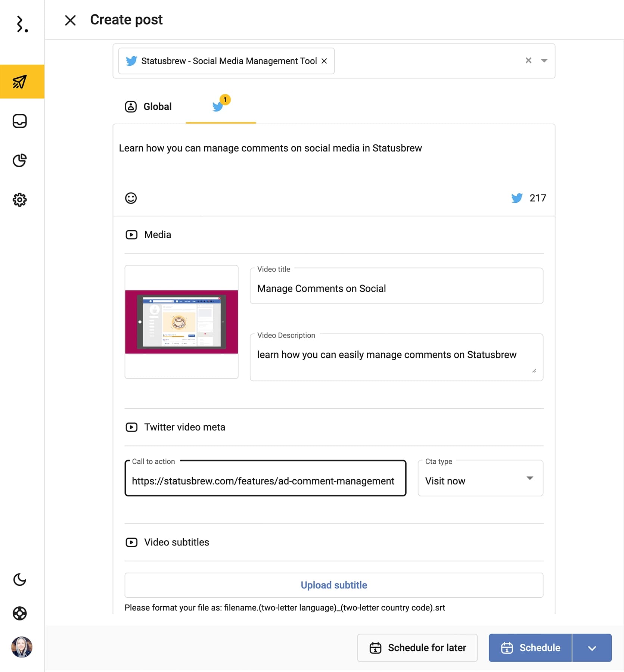Expand the Schedule options chevron

coord(592,648)
